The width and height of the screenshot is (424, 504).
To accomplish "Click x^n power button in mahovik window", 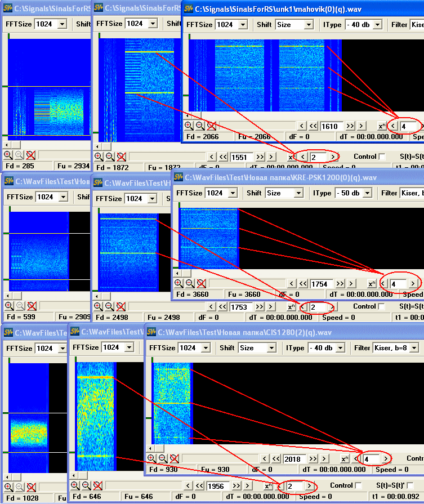I will point(381,126).
